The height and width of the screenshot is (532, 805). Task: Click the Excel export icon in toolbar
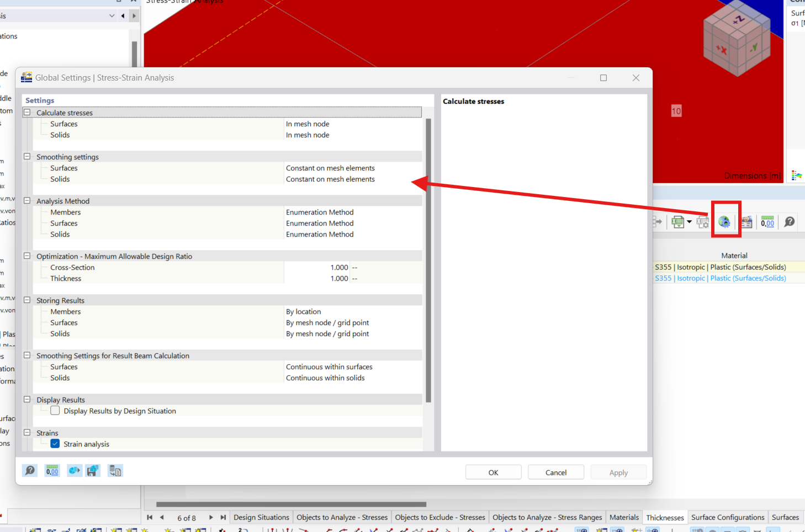677,222
